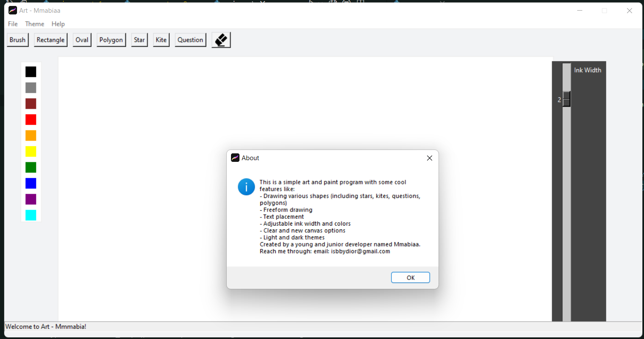Activate the Polygon tool
This screenshot has height=339, width=644.
[x=111, y=40]
